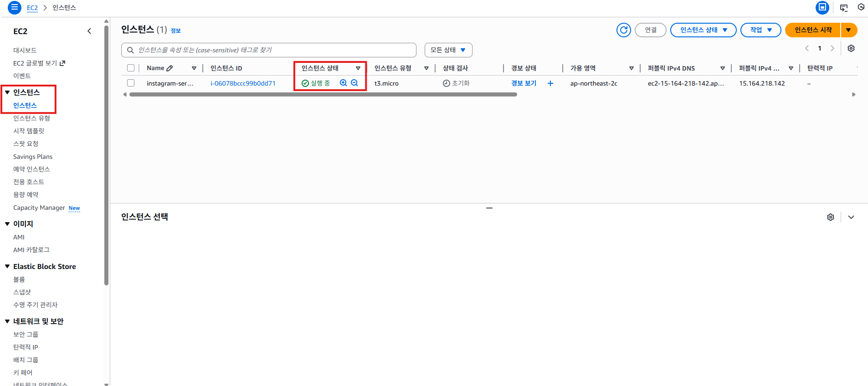
Task: Go to 대시보드 in the sidebar
Action: click(x=25, y=50)
